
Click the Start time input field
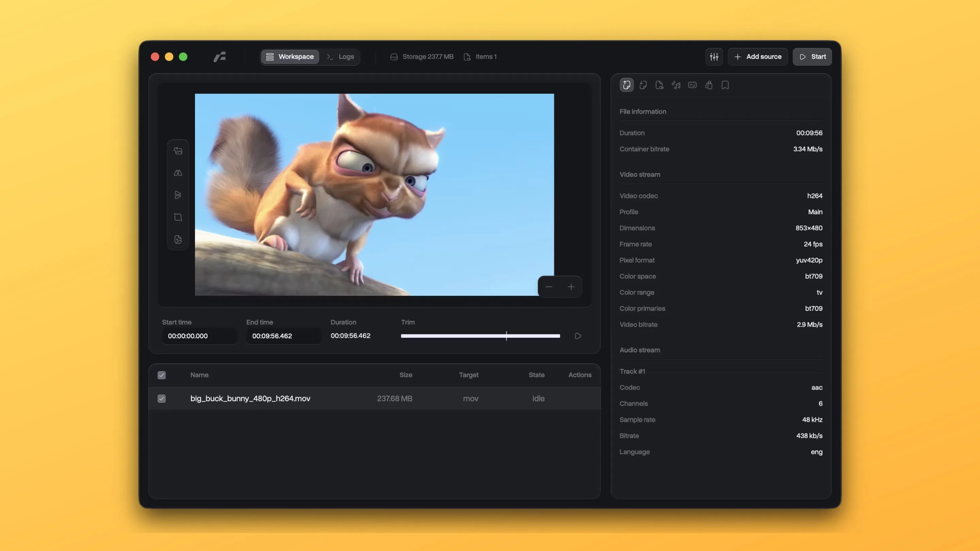[x=200, y=336]
